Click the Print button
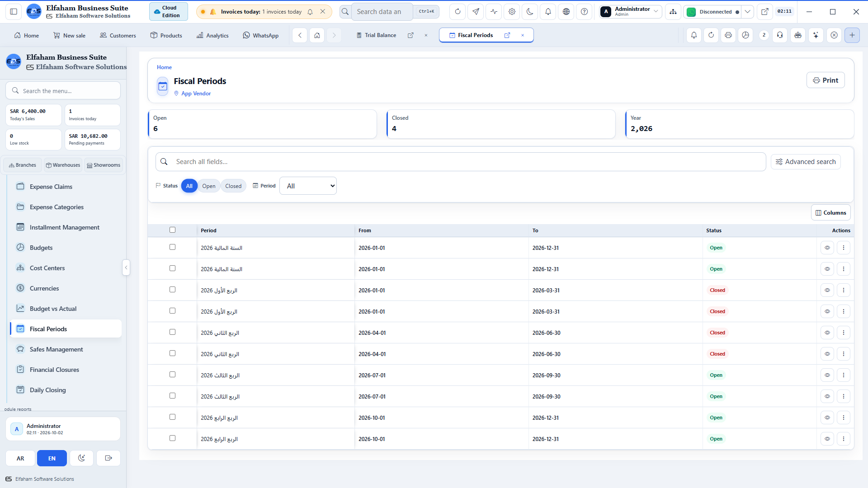Screen dimensions: 868x488 tap(826, 80)
